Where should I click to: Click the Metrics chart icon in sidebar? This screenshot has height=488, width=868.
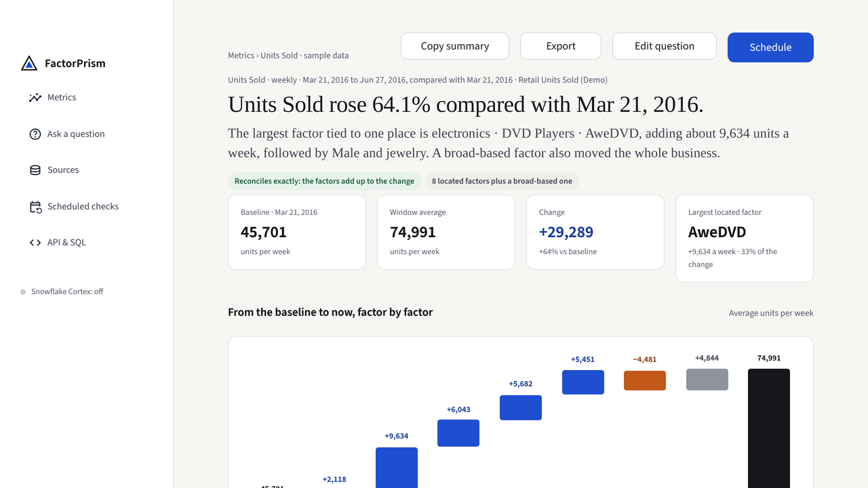tap(35, 98)
